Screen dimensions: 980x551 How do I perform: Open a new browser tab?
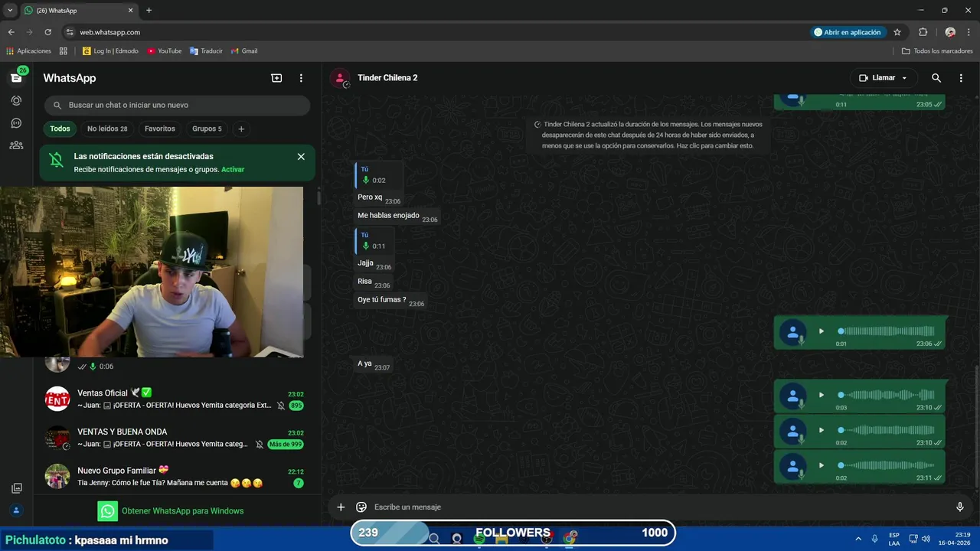tap(149, 11)
